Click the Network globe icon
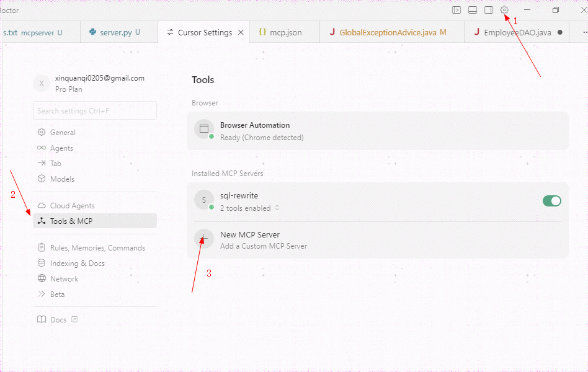This screenshot has height=372, width=588. (42, 278)
